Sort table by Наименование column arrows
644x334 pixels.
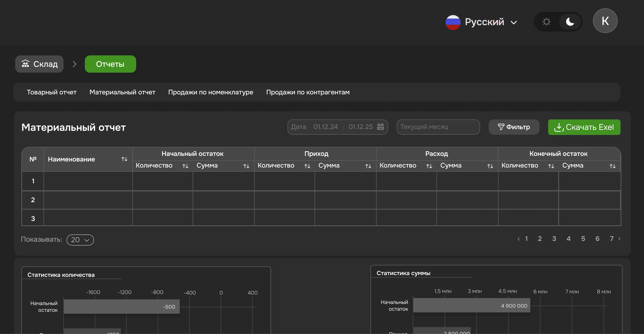click(x=124, y=159)
